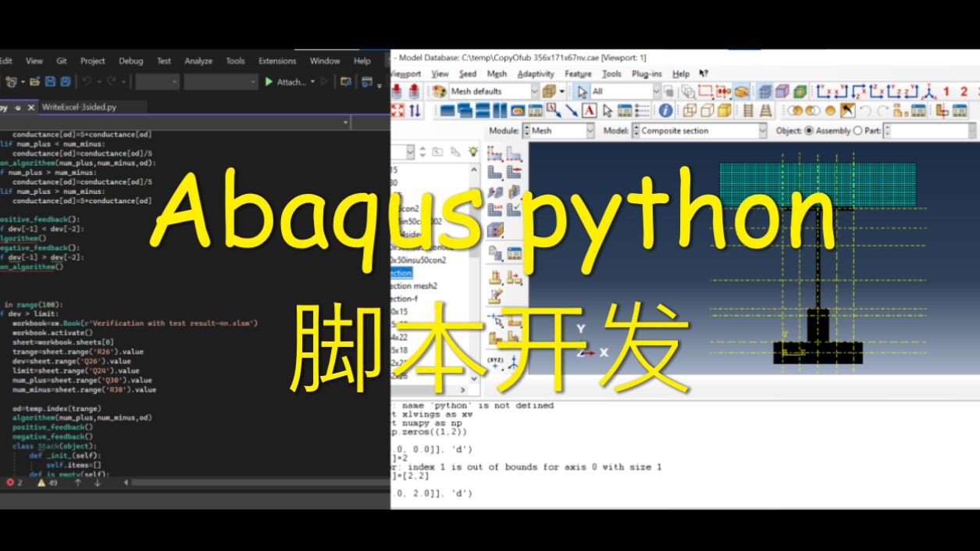Click the numbered view 1 icon

(x=946, y=91)
